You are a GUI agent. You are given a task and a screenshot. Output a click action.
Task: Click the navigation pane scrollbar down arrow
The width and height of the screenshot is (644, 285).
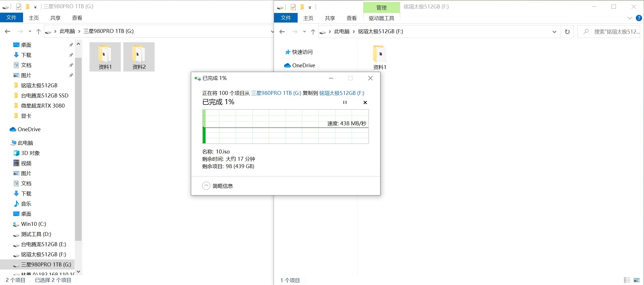(79, 271)
